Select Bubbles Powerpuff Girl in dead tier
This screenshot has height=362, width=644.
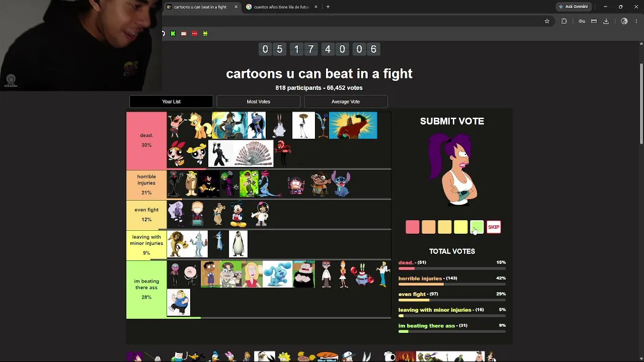[196, 153]
